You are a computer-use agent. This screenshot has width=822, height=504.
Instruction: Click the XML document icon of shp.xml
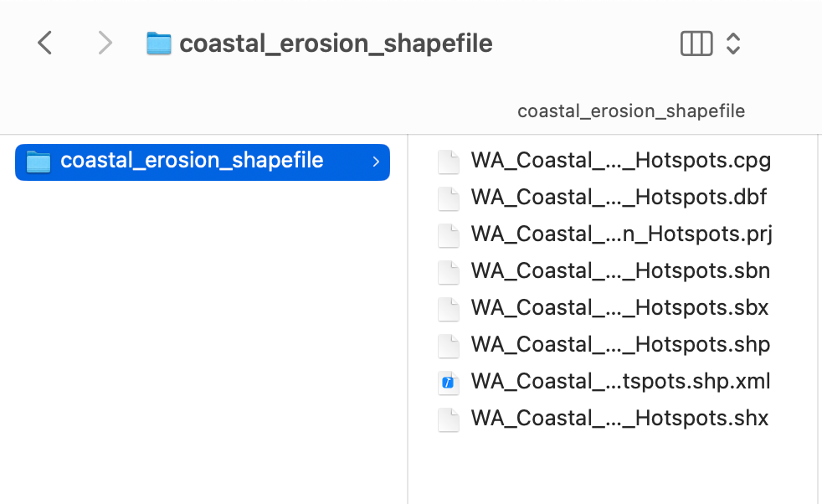[x=449, y=383]
